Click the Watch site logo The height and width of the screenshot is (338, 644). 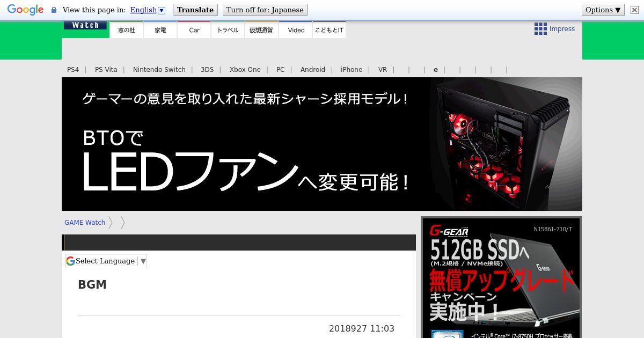click(85, 25)
